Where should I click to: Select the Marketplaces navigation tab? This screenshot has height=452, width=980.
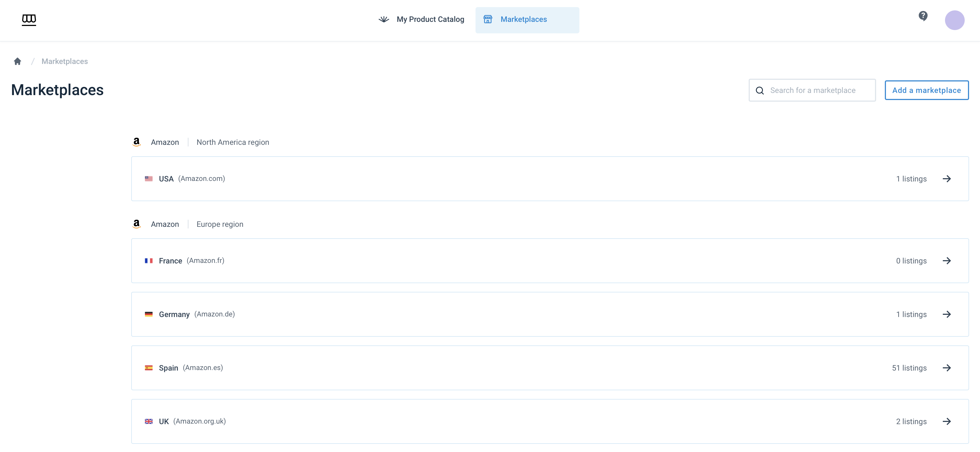click(527, 20)
